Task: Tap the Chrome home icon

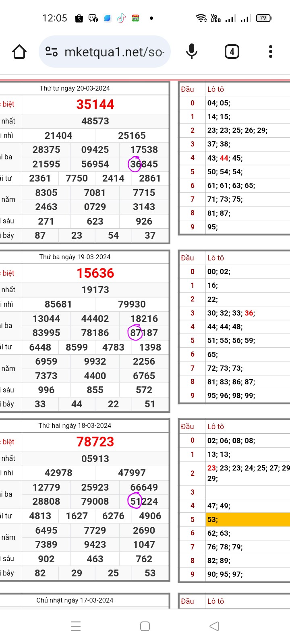Action: 19,52
